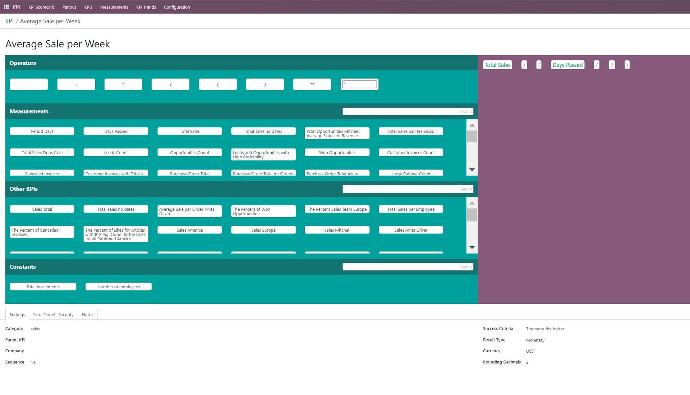Focus the Other KPIs search field
The width and height of the screenshot is (690, 395).
click(x=408, y=189)
